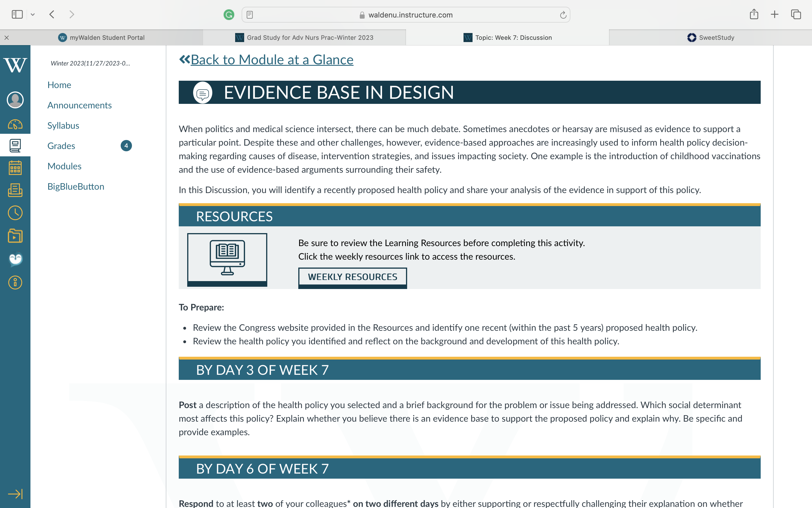Select the Topic: Week 7: Discussion tab

(x=507, y=38)
